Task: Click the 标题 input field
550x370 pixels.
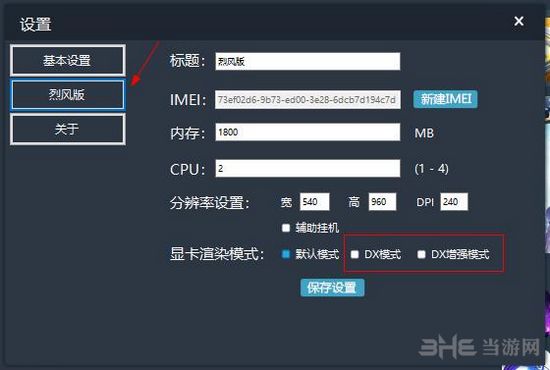Action: pyautogui.click(x=308, y=61)
